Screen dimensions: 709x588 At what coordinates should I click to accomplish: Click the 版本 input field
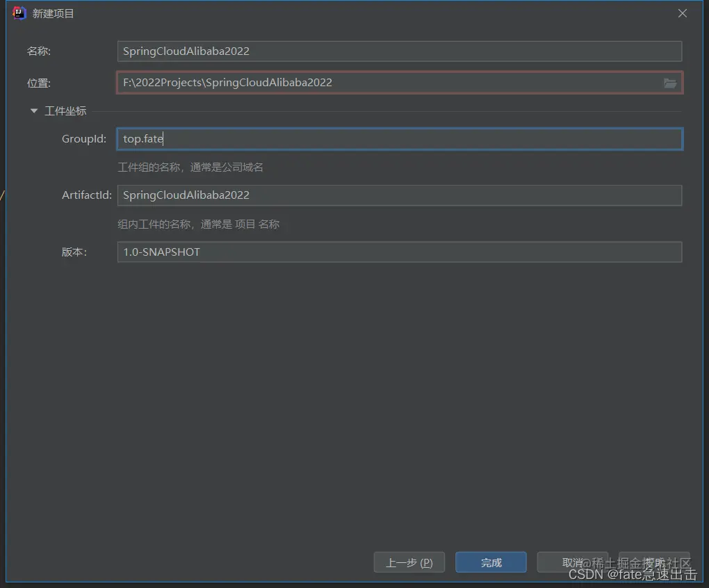pos(399,252)
